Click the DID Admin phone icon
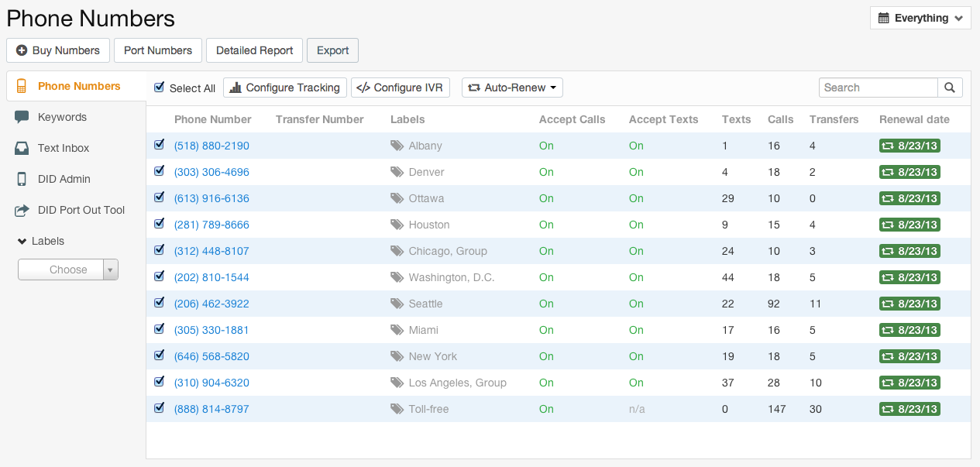980x467 pixels. tap(22, 179)
